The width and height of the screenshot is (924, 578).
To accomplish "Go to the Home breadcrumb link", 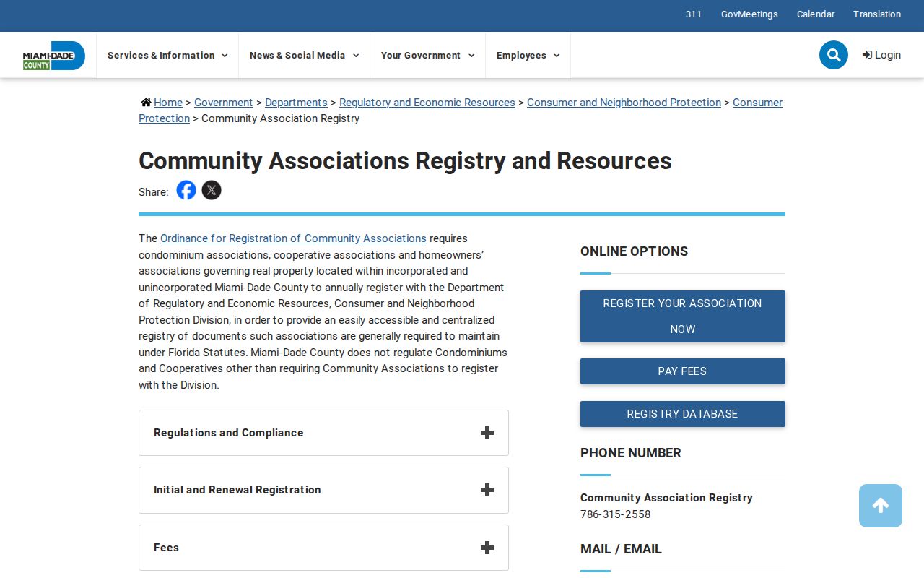I will coord(168,103).
